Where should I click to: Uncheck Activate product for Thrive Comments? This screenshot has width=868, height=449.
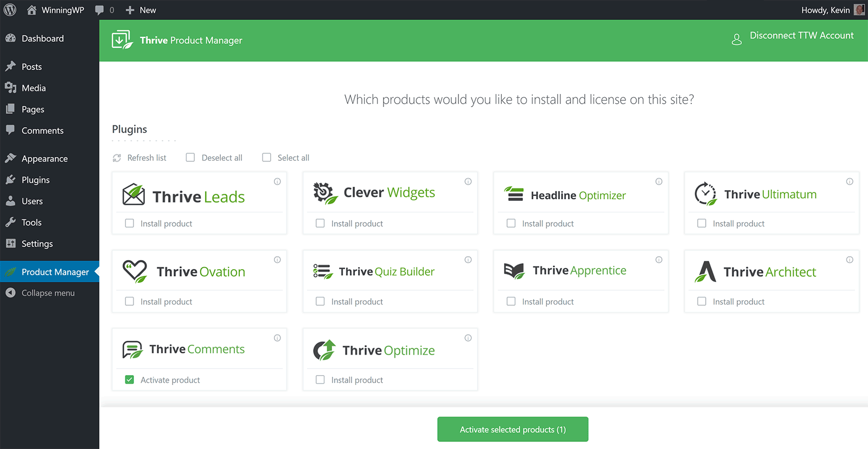[130, 380]
